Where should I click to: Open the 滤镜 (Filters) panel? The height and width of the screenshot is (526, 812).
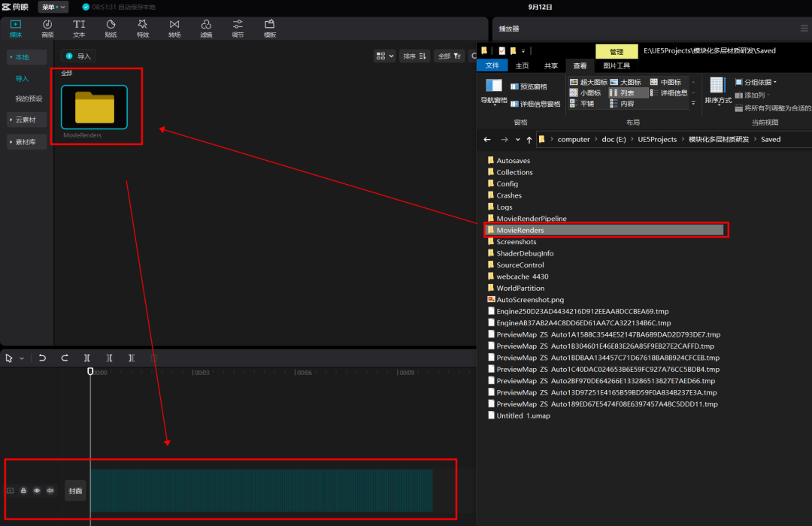[x=206, y=29]
